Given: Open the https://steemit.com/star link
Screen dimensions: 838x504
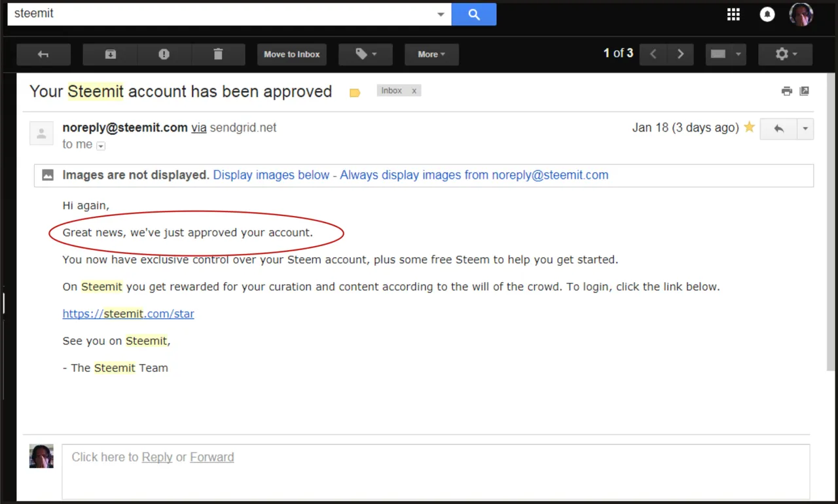Looking at the screenshot, I should tap(128, 314).
